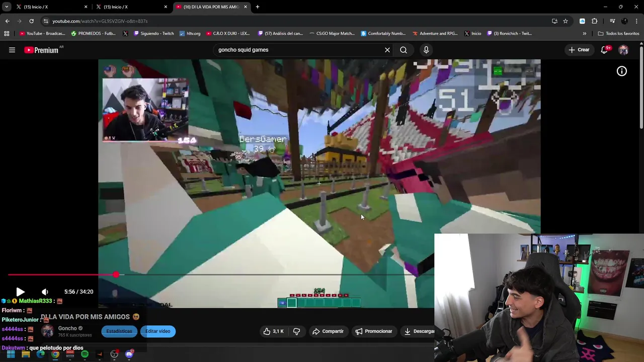Open C.R.O X DUKI - LEX... bookmark

pos(227,34)
